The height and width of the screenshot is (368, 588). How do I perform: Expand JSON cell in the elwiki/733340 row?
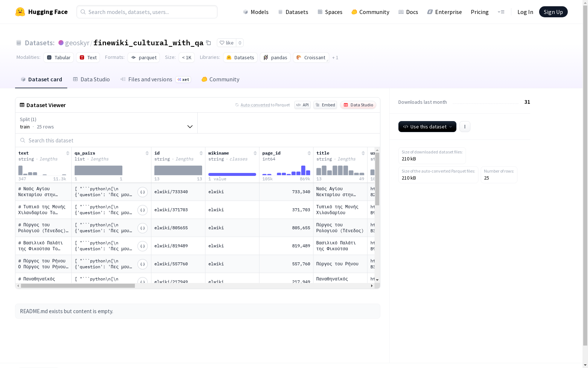click(143, 192)
